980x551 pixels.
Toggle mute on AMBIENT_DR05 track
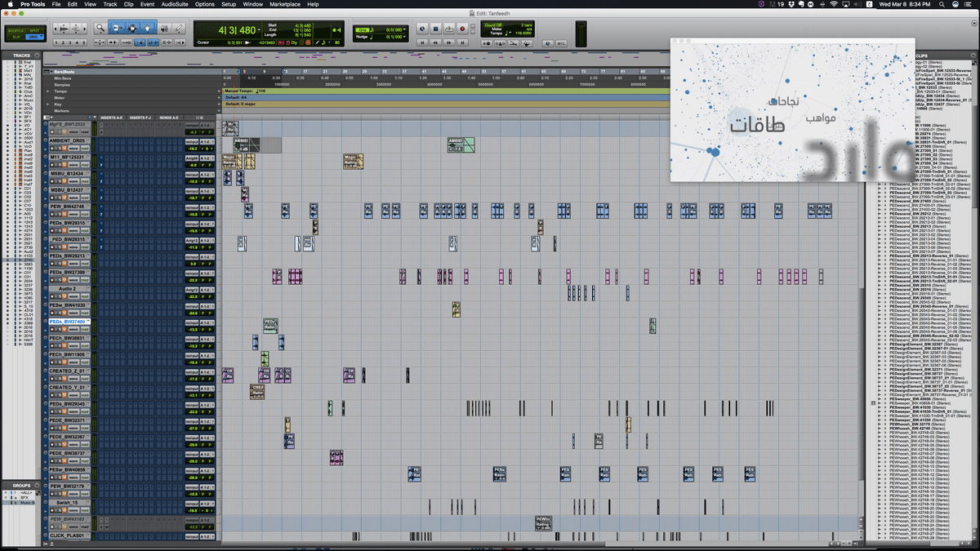click(x=63, y=148)
